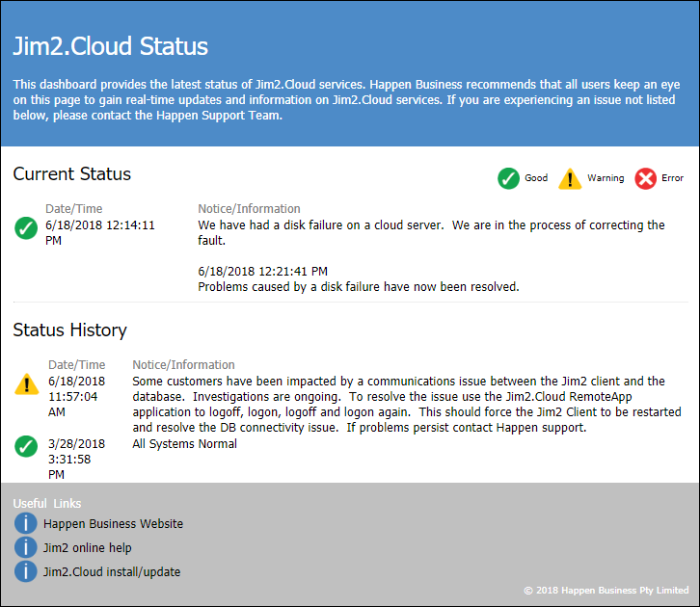Click the yellow Warning legend triangle icon
This screenshot has height=607, width=700.
pyautogui.click(x=570, y=179)
